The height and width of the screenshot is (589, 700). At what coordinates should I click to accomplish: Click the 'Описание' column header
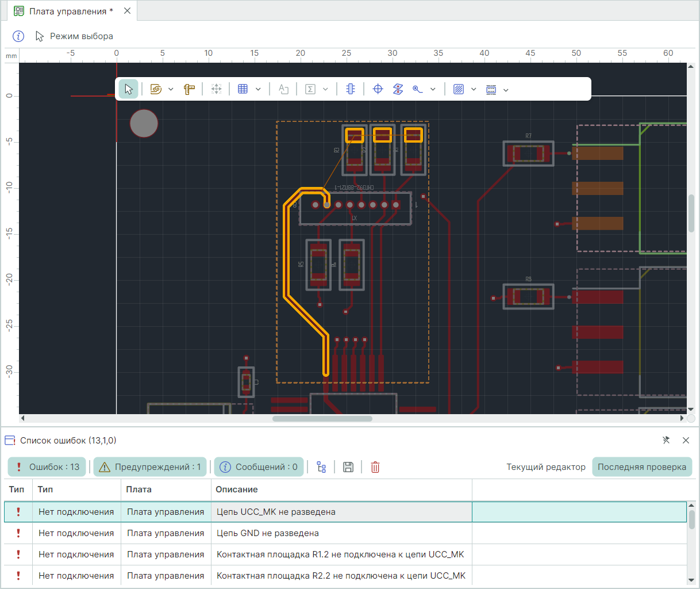(x=237, y=489)
